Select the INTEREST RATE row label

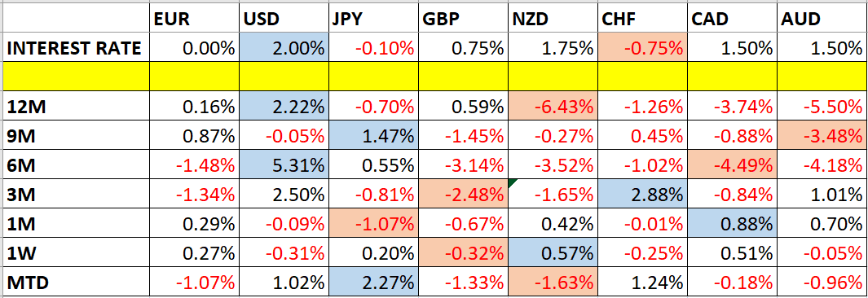tap(76, 47)
